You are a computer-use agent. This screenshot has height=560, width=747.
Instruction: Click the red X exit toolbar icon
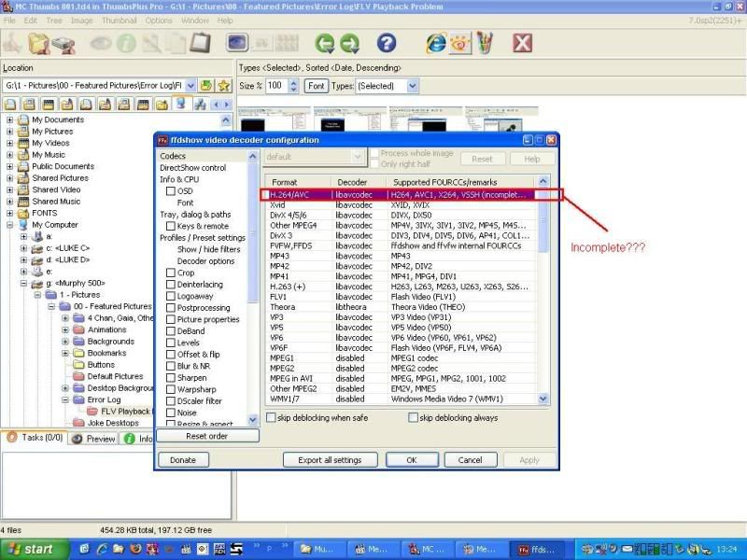tap(523, 43)
